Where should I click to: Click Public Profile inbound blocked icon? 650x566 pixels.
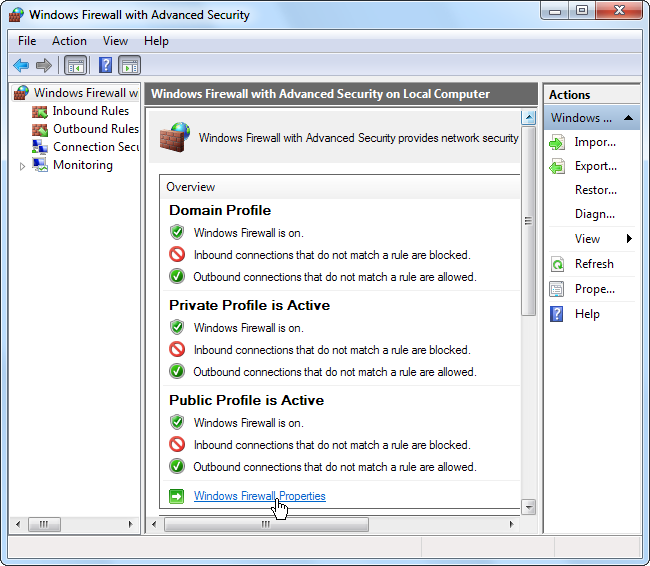click(x=177, y=444)
